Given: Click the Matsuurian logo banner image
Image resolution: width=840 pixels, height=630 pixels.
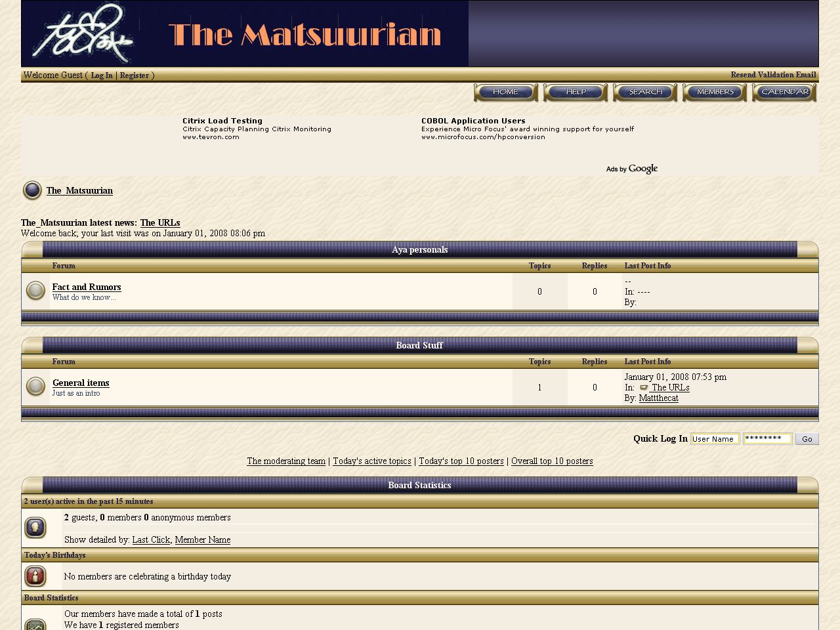Looking at the screenshot, I should pos(245,33).
